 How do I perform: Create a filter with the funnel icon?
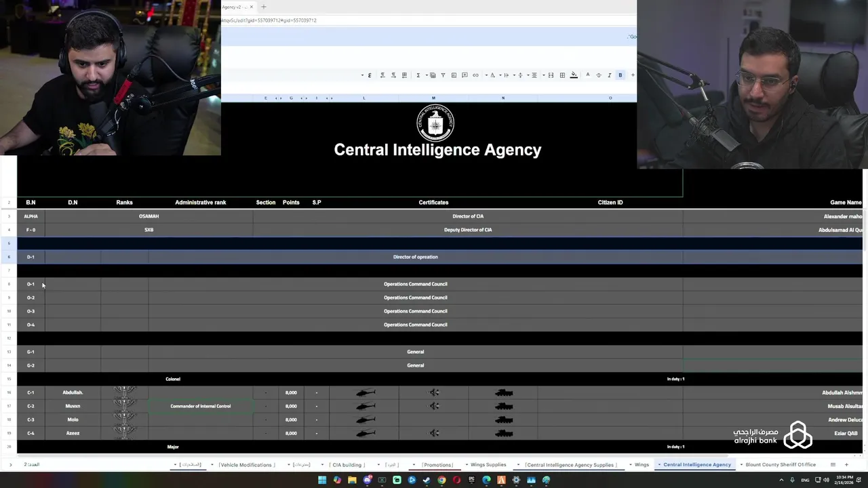(443, 75)
